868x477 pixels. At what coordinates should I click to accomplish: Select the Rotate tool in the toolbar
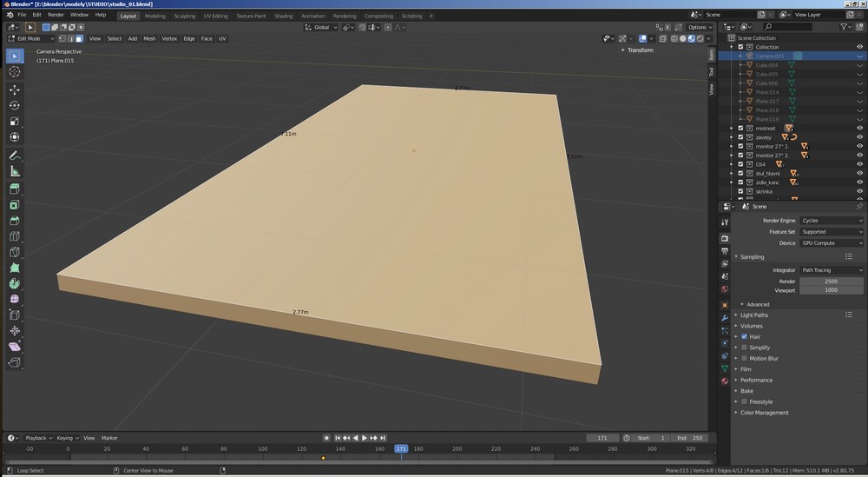(15, 105)
